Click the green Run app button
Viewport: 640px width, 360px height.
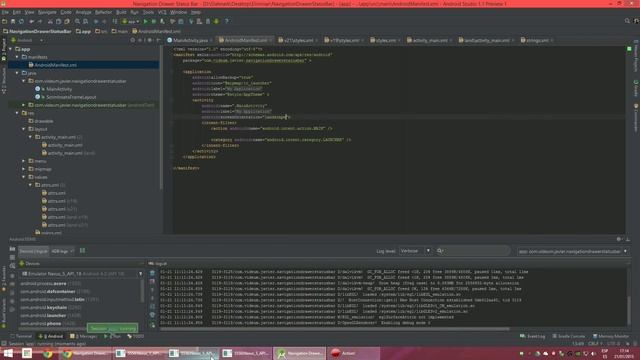(x=145, y=21)
